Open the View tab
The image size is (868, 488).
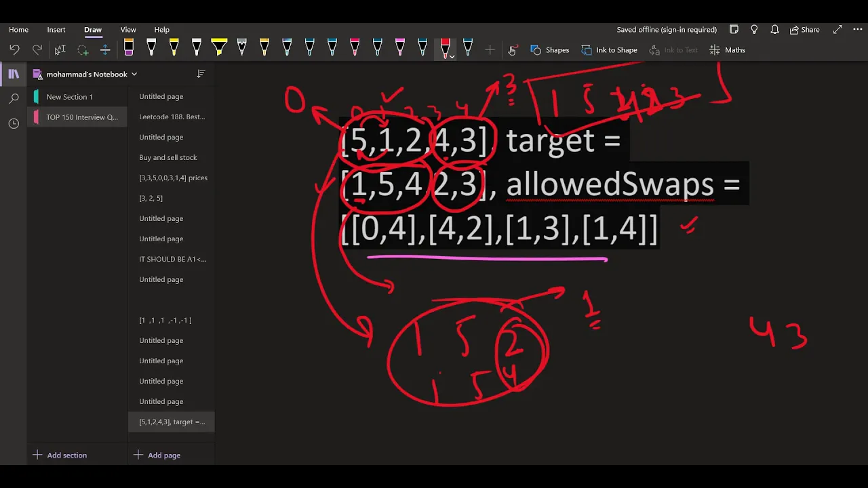point(128,30)
